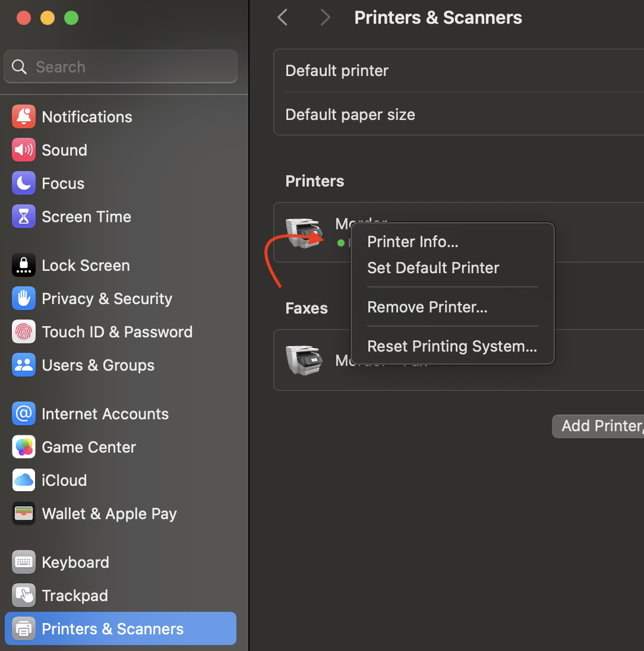This screenshot has height=651, width=644.
Task: Select the Wallet & Apple Pay icon
Action: [24, 513]
